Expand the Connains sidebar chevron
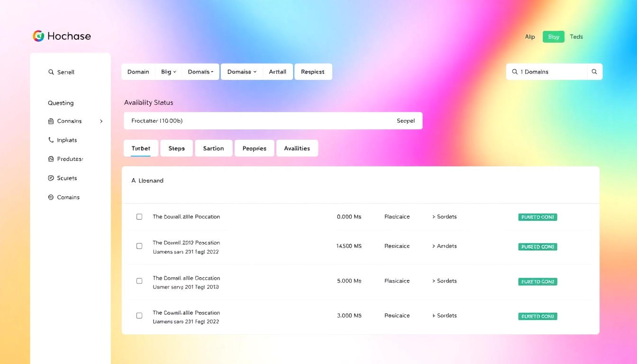Screen dimensions: 637x364 [x=100, y=121]
